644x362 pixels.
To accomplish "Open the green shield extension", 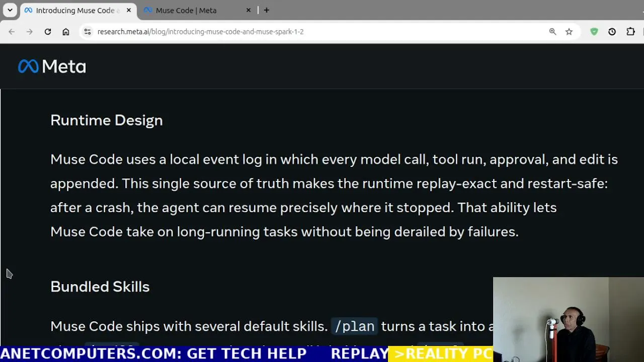I will point(594,32).
